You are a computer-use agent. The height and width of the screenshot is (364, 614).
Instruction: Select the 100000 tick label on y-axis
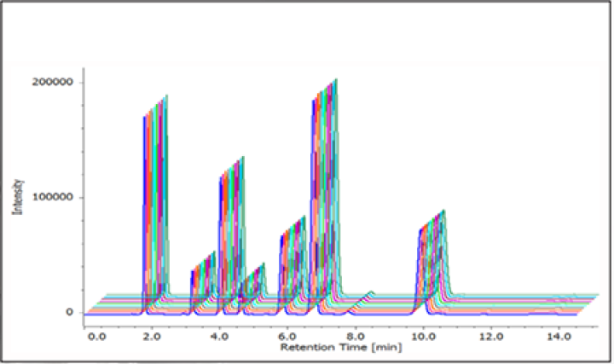click(x=54, y=198)
